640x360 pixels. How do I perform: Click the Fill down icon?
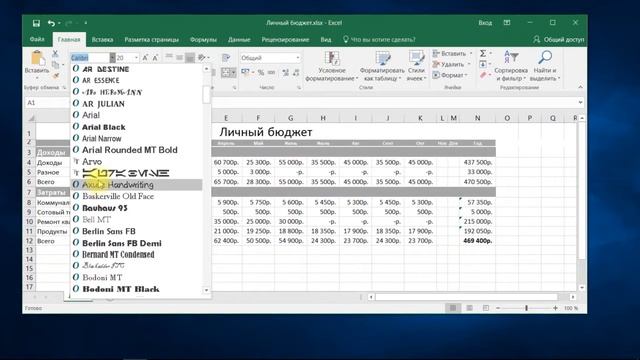pyautogui.click(x=483, y=64)
